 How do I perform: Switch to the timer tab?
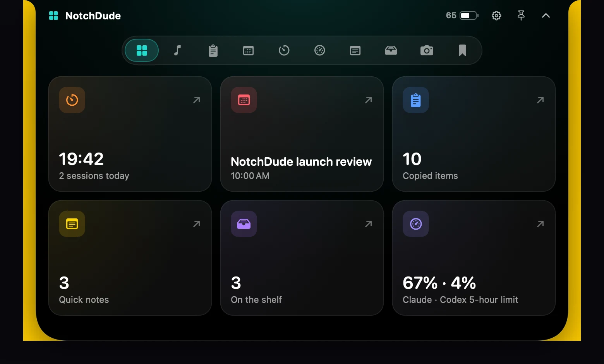click(x=284, y=50)
